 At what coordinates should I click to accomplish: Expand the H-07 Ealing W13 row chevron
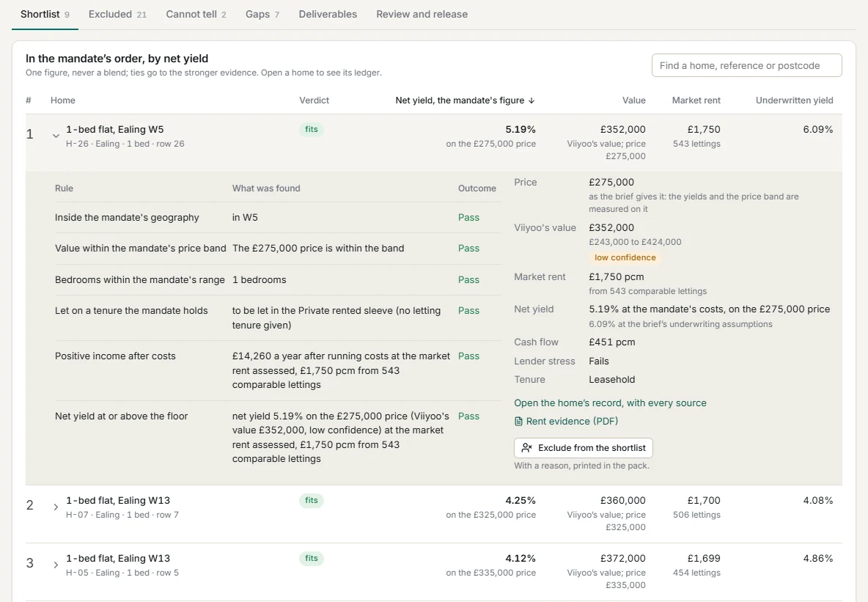click(x=56, y=507)
